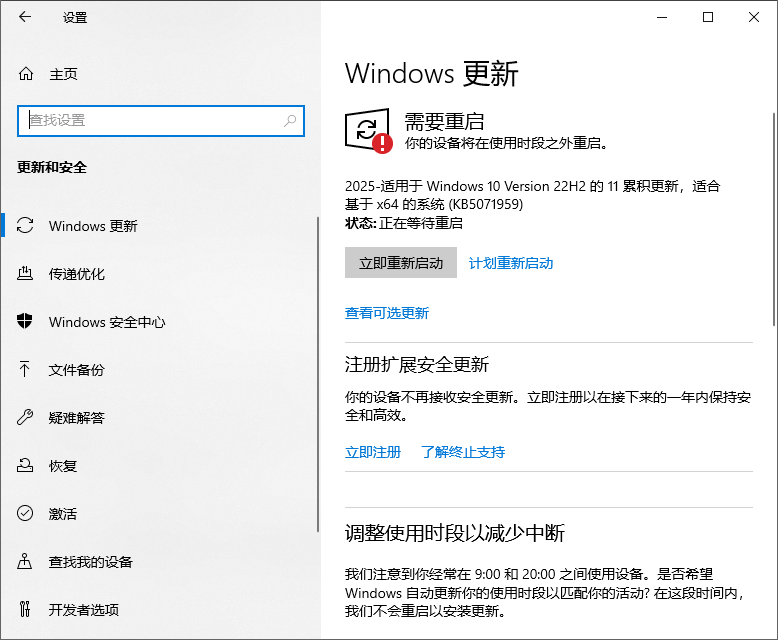778x640 pixels.
Task: Click the home icon beside 主页
Action: coord(26,74)
